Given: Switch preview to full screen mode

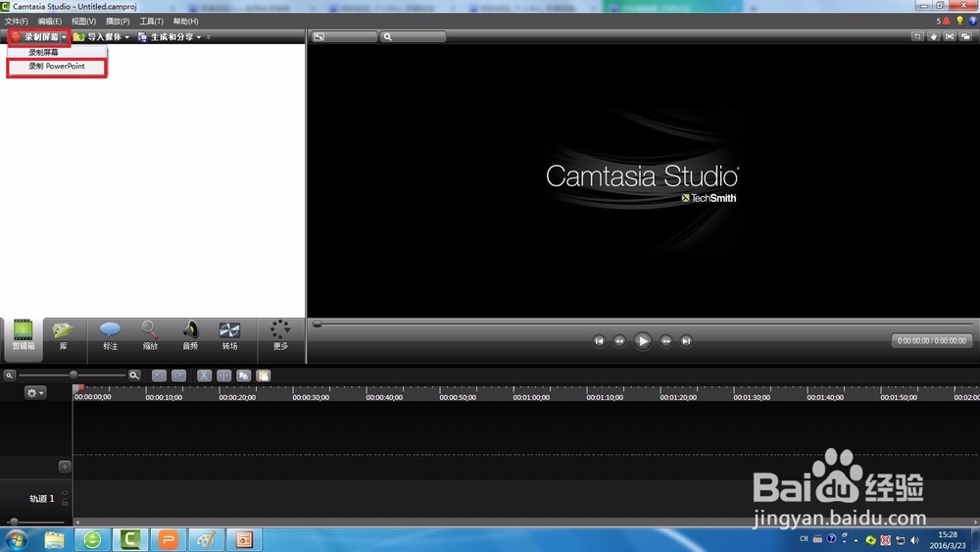Looking at the screenshot, I should point(950,37).
